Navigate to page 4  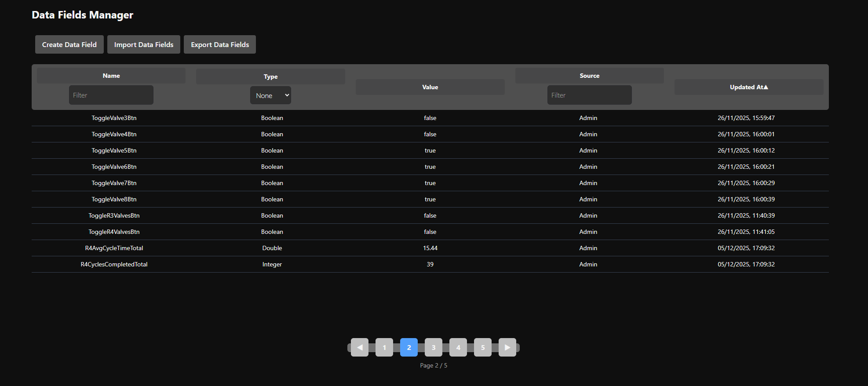[x=458, y=347]
